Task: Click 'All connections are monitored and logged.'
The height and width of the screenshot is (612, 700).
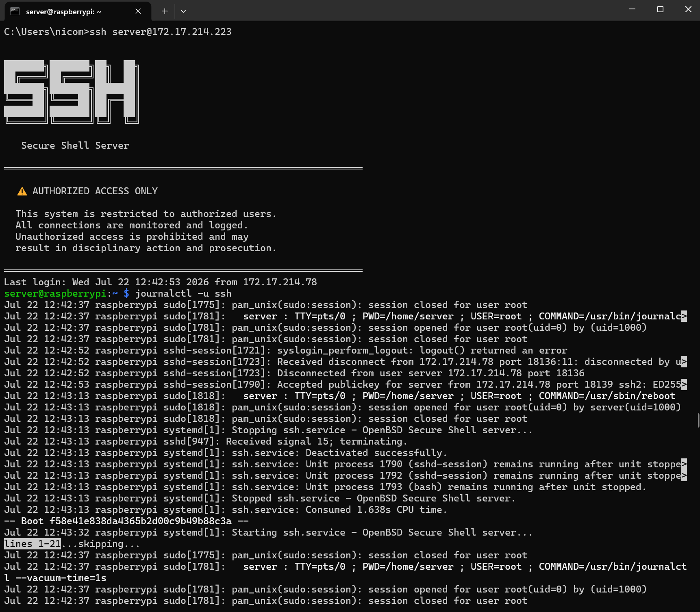Action: click(x=132, y=225)
